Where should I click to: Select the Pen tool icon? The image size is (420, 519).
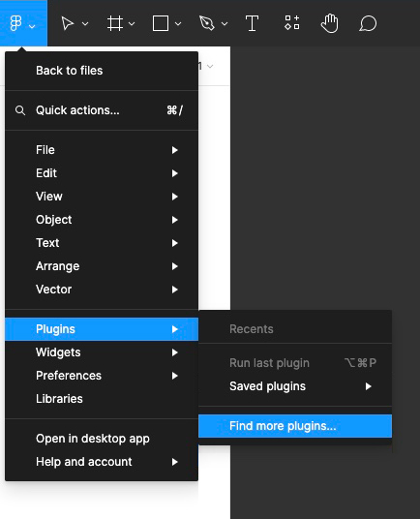click(x=207, y=23)
